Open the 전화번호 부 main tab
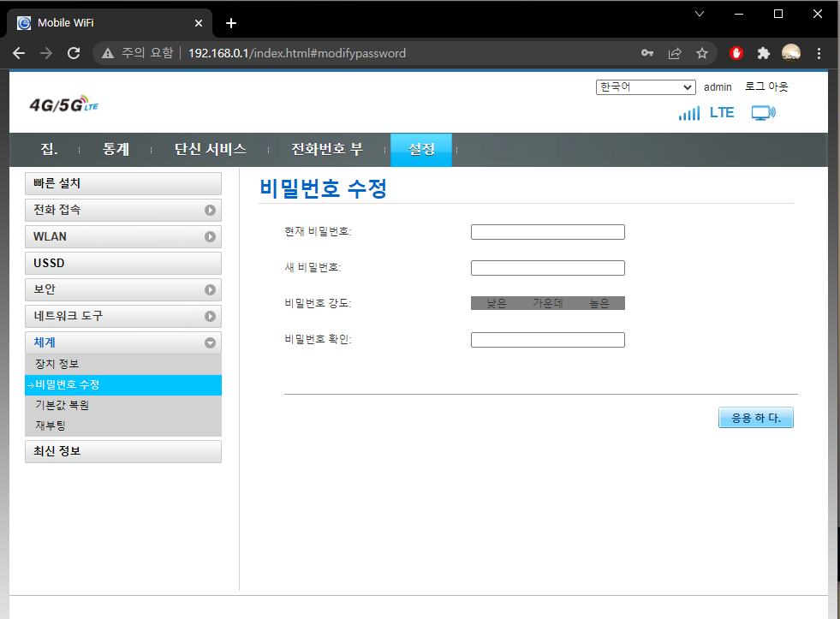840x619 pixels. (327, 149)
